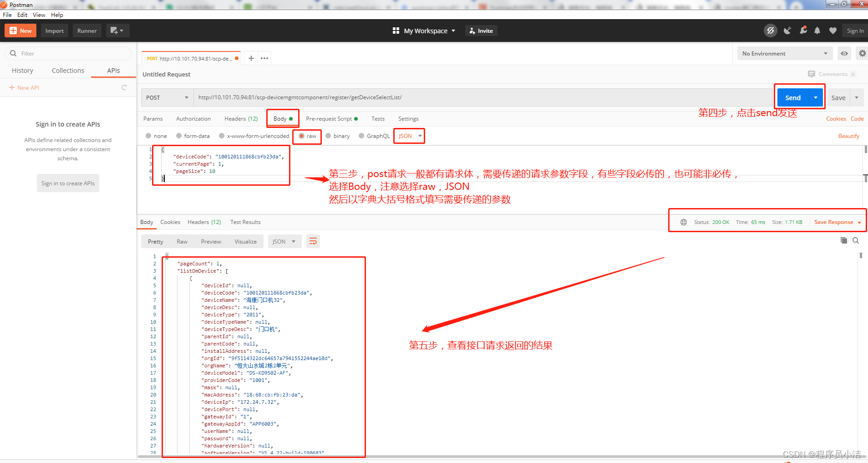Click Sign In in the header

pos(855,31)
